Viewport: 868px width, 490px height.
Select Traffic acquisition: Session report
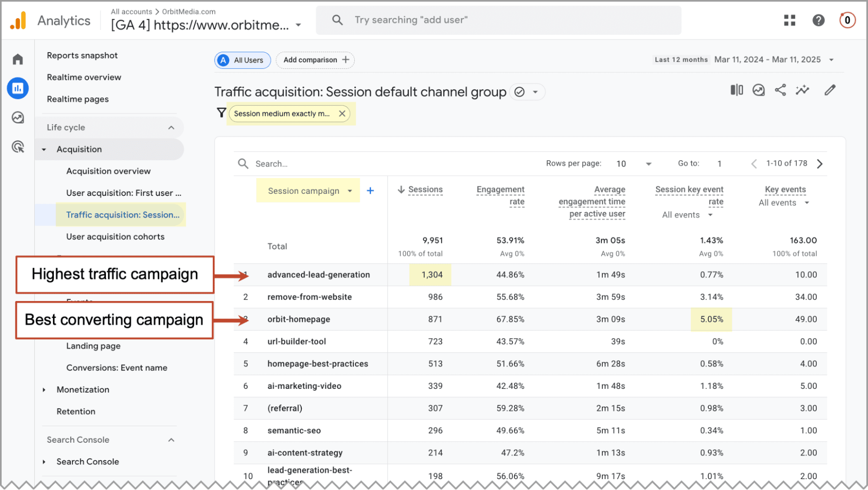[x=123, y=215]
